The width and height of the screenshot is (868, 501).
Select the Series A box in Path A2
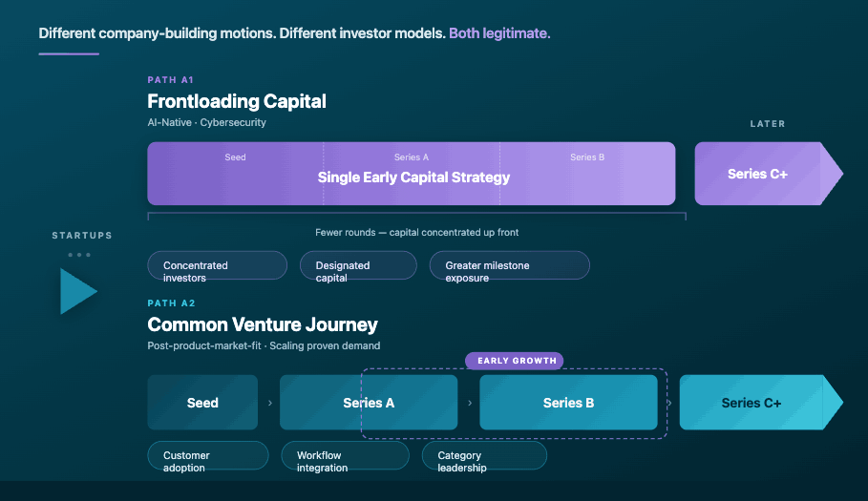pos(369,403)
